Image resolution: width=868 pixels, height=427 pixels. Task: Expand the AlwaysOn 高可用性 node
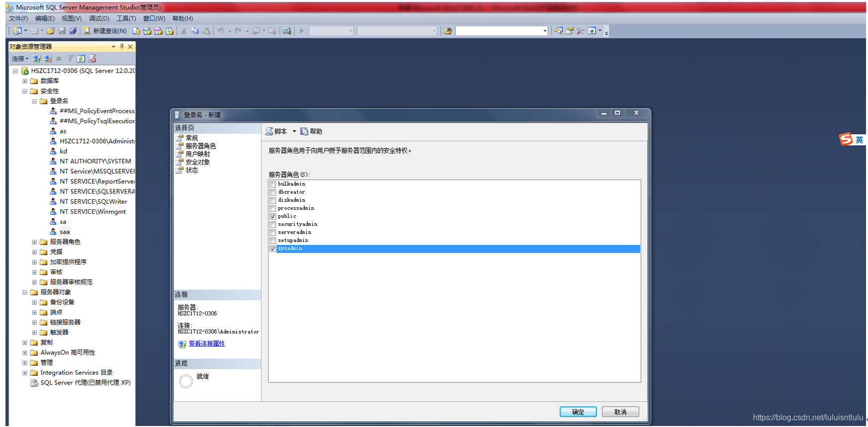[x=24, y=353]
